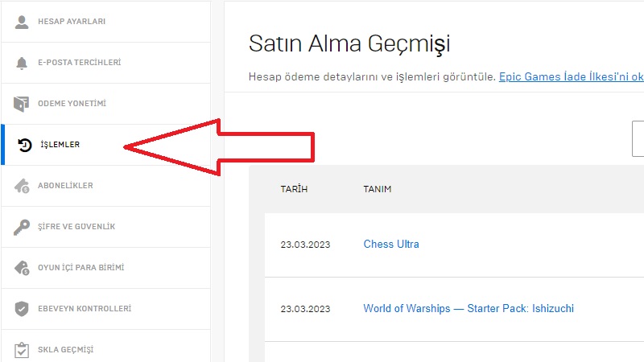
Task: Open HESAP AYARLARI menu item
Action: pos(105,22)
